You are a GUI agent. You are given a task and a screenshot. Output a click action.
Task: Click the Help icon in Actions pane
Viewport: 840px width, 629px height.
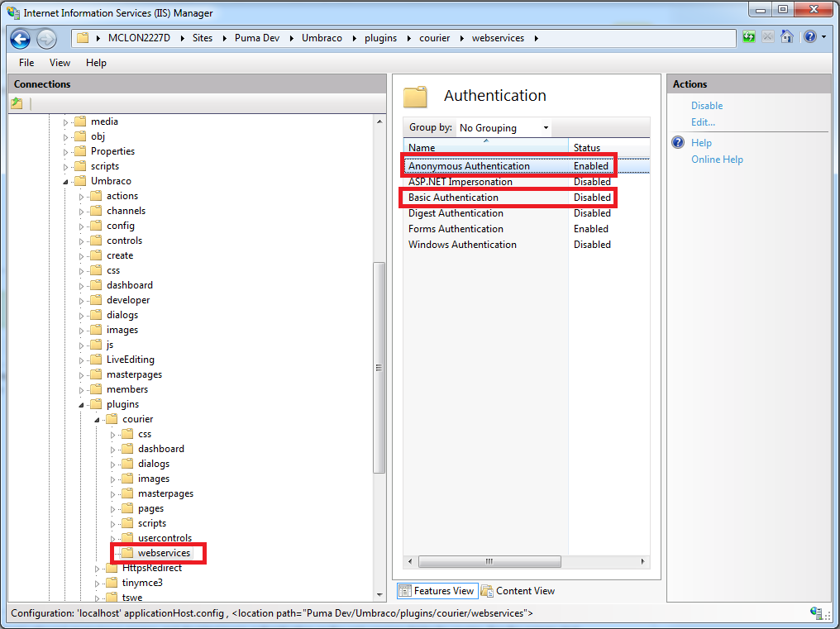[x=678, y=142]
